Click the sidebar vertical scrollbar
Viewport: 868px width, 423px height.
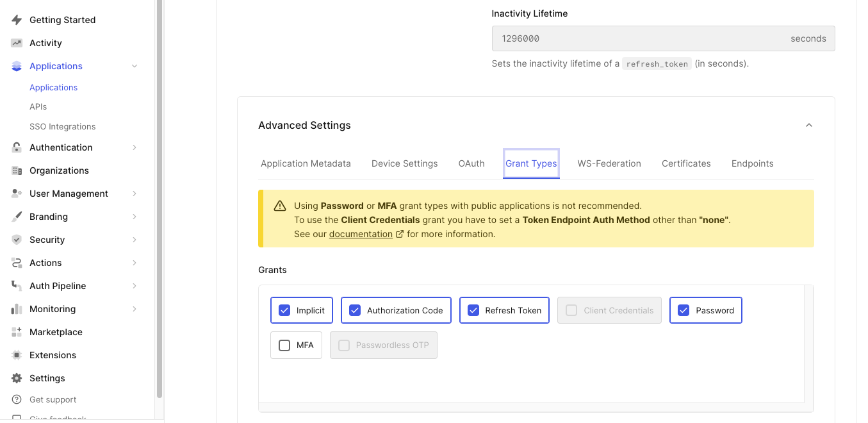tap(160, 199)
